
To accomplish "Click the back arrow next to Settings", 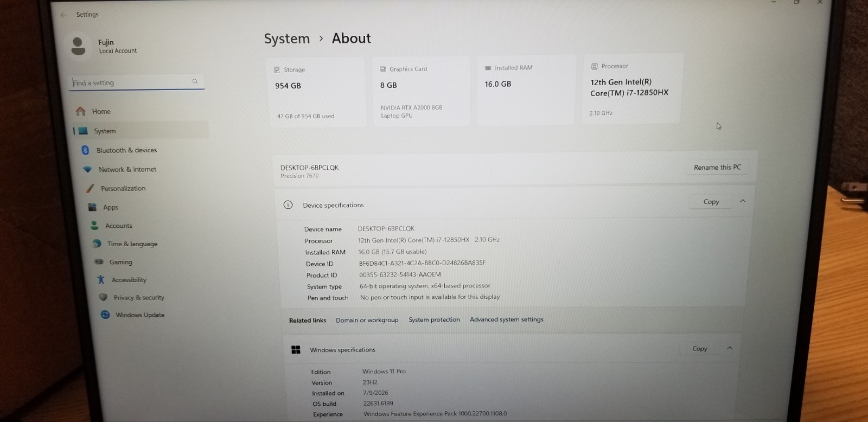I will pyautogui.click(x=63, y=15).
